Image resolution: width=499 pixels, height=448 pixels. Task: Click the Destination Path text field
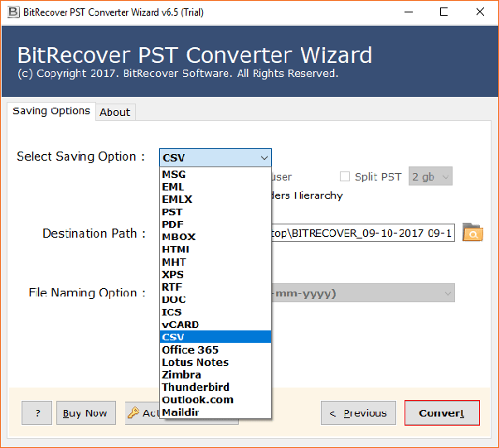point(363,233)
